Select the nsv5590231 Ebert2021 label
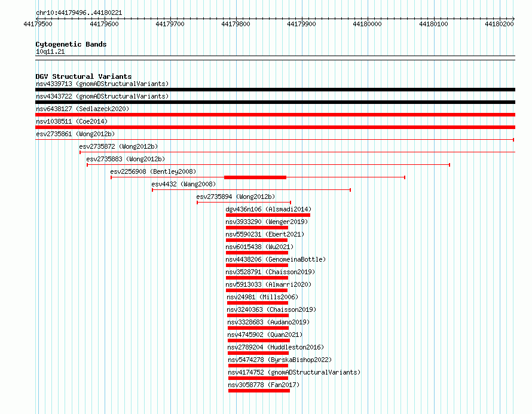The image size is (532, 414). [x=265, y=234]
